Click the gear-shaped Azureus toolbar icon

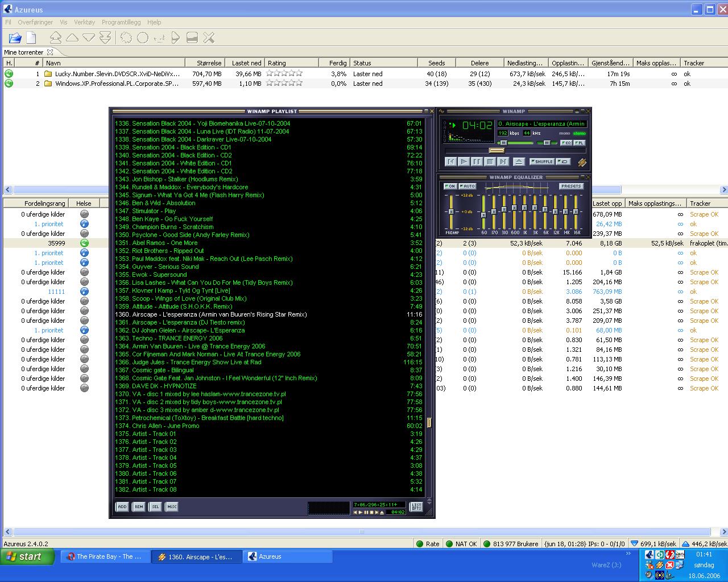point(126,38)
